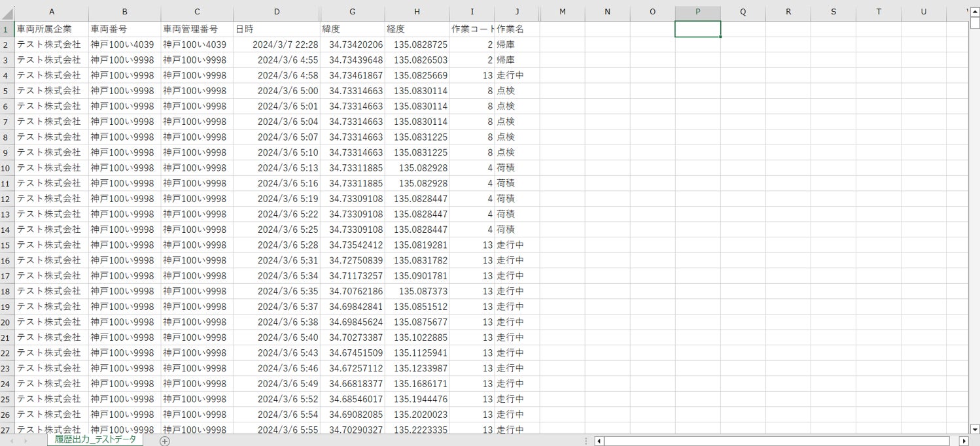Select the cell with 2024/3/6 5:00

click(277, 90)
